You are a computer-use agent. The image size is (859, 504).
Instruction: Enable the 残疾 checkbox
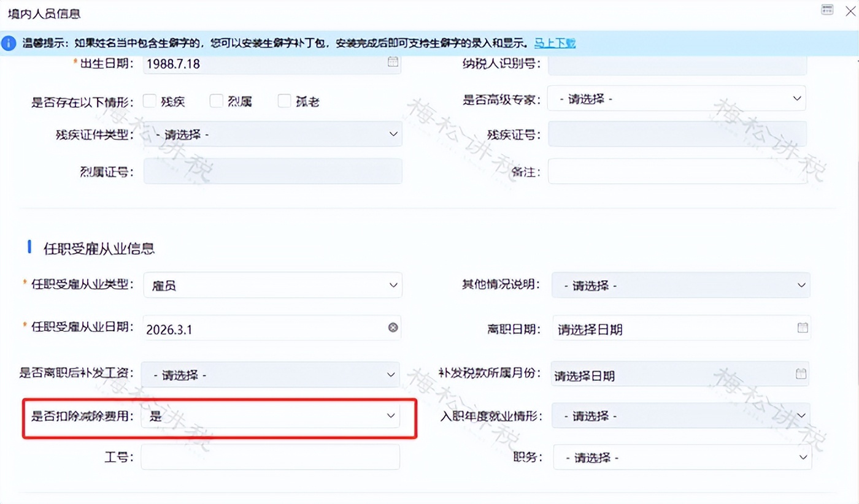[149, 100]
